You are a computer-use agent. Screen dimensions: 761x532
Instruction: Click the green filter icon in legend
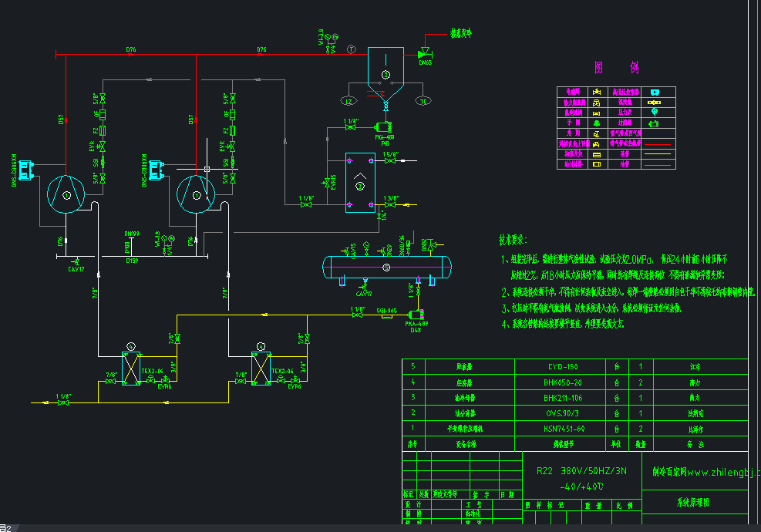(654, 124)
